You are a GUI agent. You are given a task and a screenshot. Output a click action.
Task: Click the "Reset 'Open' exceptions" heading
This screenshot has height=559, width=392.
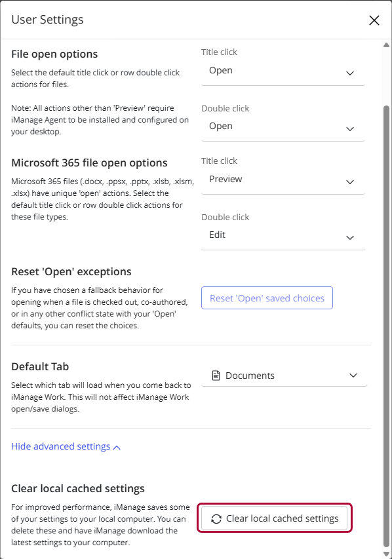tap(71, 272)
